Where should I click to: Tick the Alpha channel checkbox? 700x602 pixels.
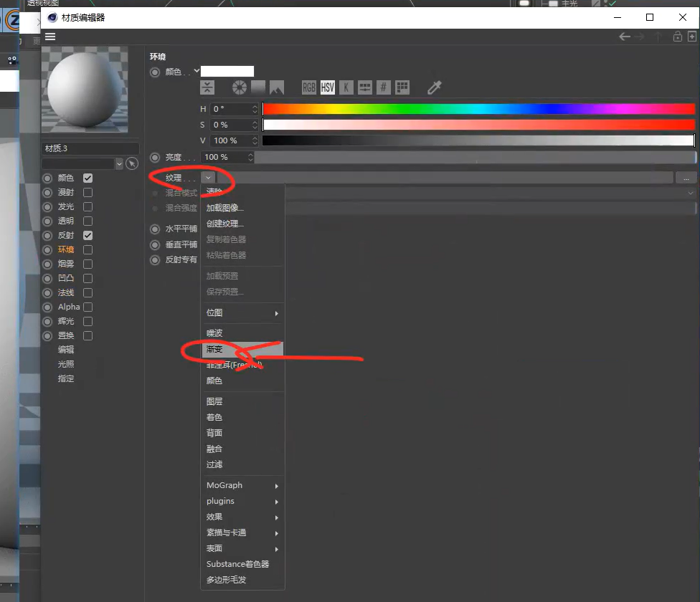click(87, 307)
